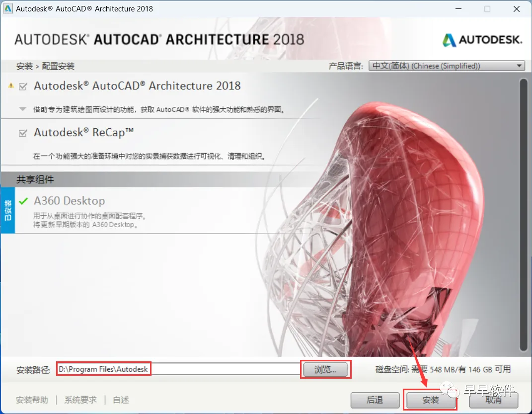Toggle the Autodesk ReCap checkbox

coord(23,133)
